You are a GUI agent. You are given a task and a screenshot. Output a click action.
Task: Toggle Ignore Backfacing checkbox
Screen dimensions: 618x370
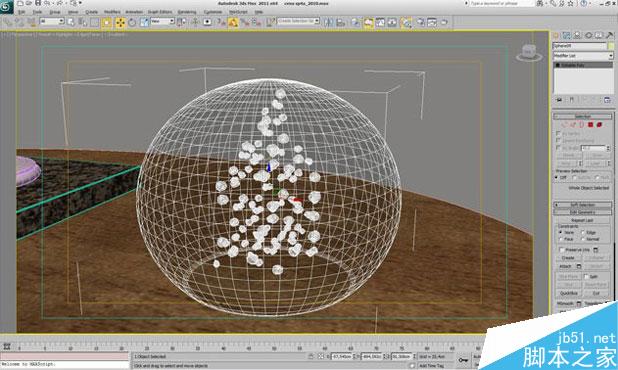(558, 140)
